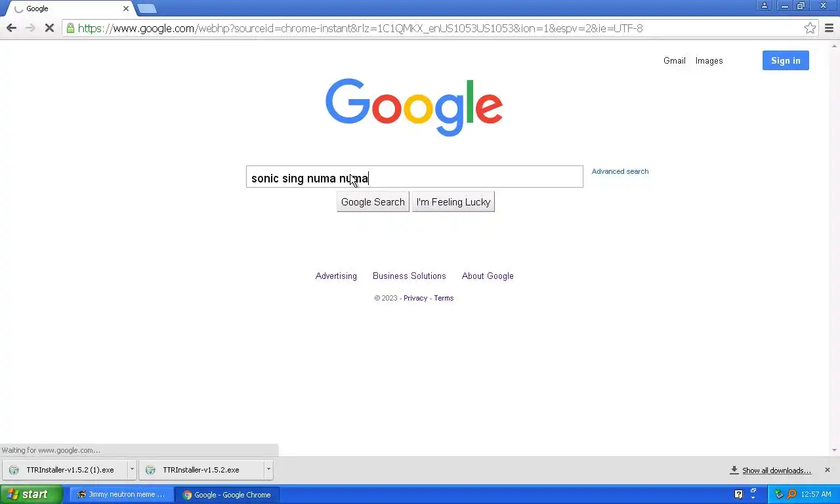Viewport: 840px width, 504px height.
Task: Open the Privacy link
Action: click(x=415, y=298)
